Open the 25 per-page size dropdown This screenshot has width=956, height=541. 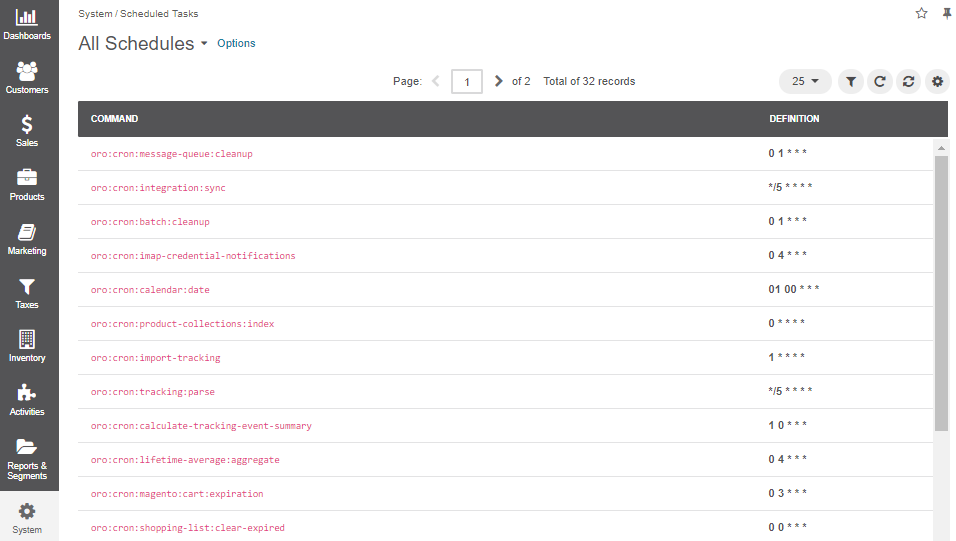[805, 81]
